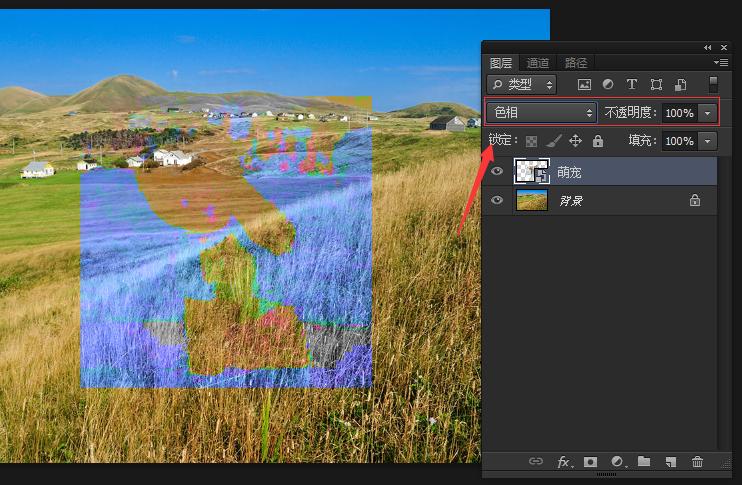Click the 填充 100% value field
This screenshot has width=742, height=485.
(680, 141)
